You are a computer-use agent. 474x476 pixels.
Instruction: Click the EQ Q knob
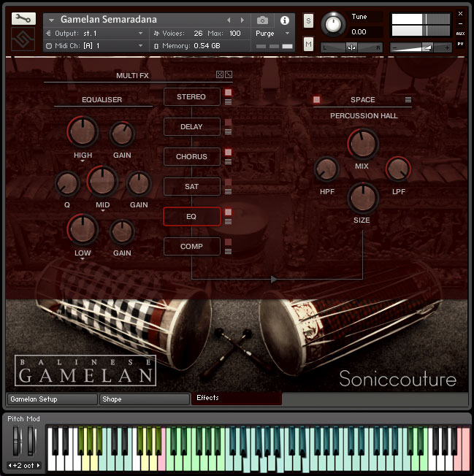67,183
